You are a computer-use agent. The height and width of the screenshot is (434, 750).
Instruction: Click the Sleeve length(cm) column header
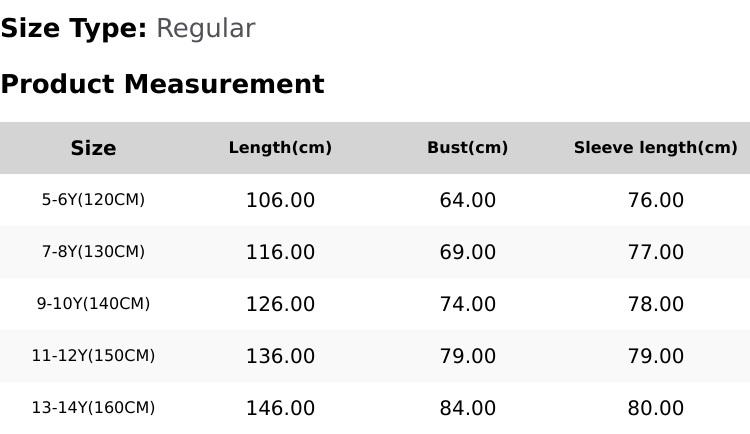(655, 148)
